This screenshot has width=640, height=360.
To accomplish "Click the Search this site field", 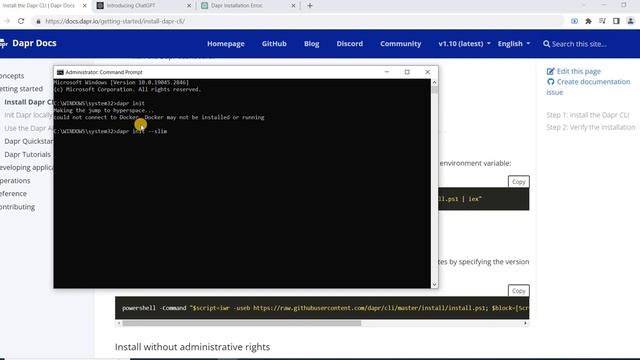I will [579, 44].
